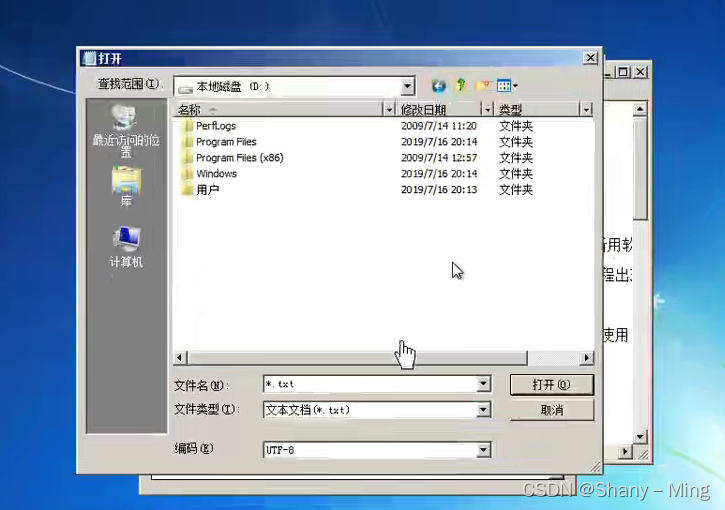Click right scroll arrow in background window
The height and width of the screenshot is (510, 725).
[626, 451]
